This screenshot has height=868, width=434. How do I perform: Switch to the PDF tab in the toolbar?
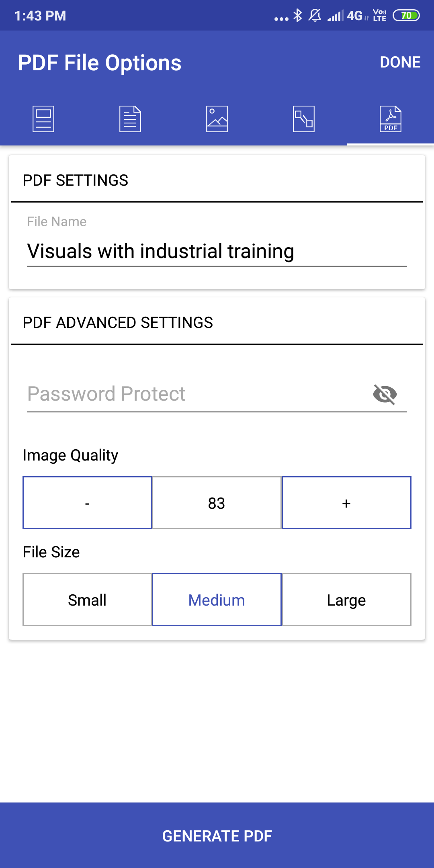click(x=391, y=119)
